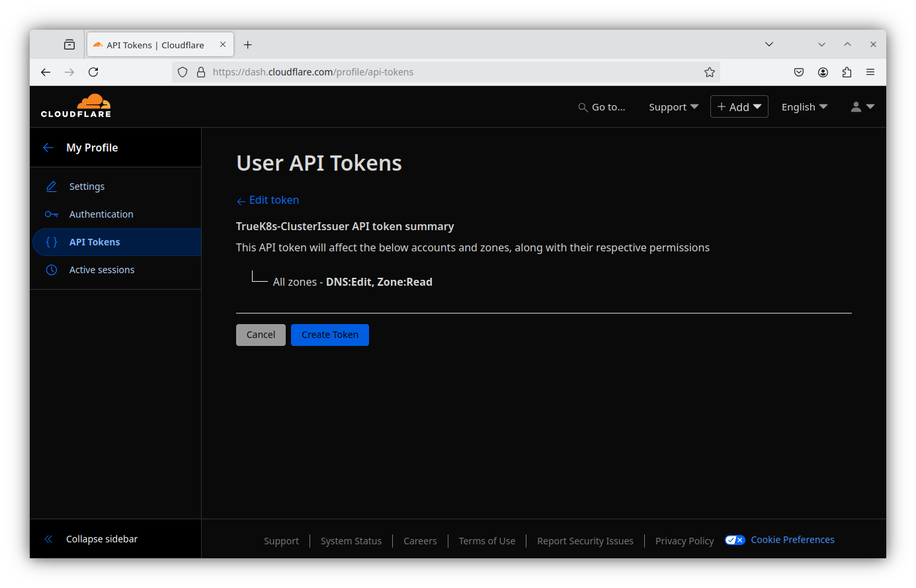Image resolution: width=916 pixels, height=588 pixels.
Task: Click the Save to Pocket icon
Action: coord(799,72)
